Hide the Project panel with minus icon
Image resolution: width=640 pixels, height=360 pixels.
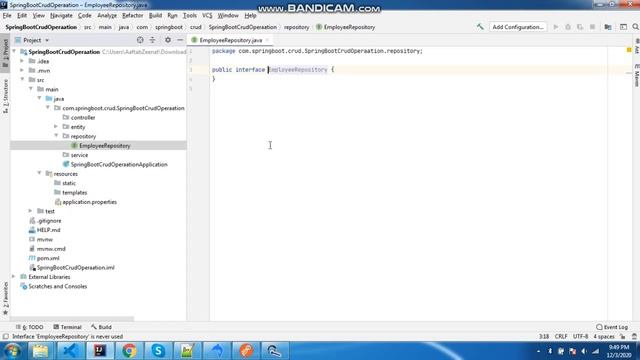[180, 40]
